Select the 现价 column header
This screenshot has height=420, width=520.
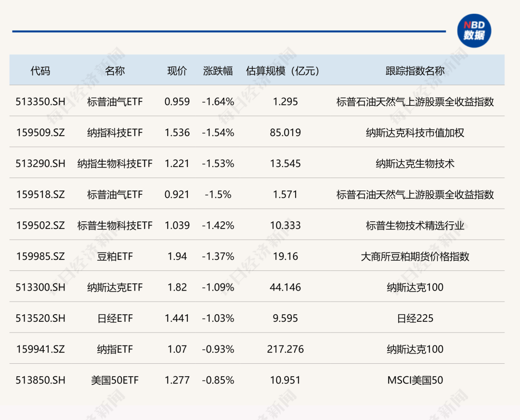177,71
